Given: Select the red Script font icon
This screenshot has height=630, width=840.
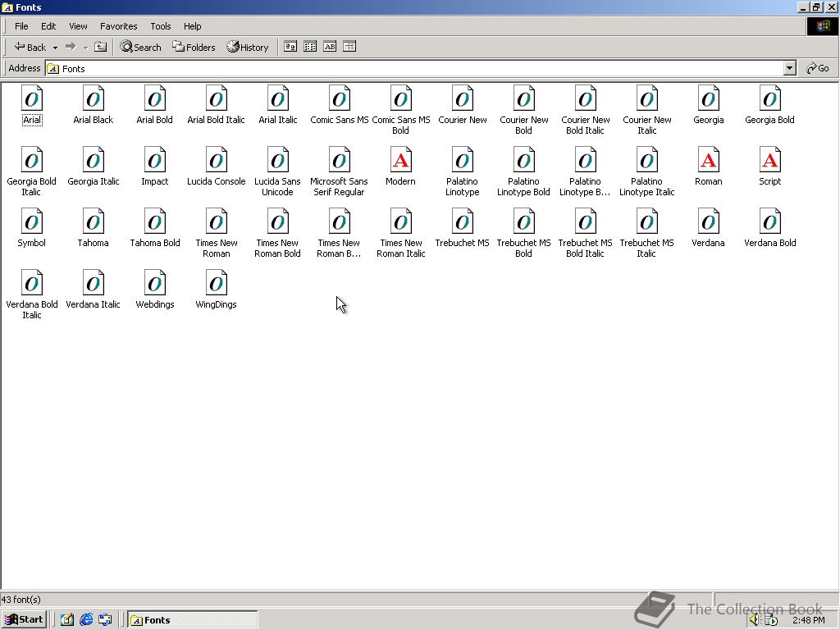Looking at the screenshot, I should tap(769, 160).
